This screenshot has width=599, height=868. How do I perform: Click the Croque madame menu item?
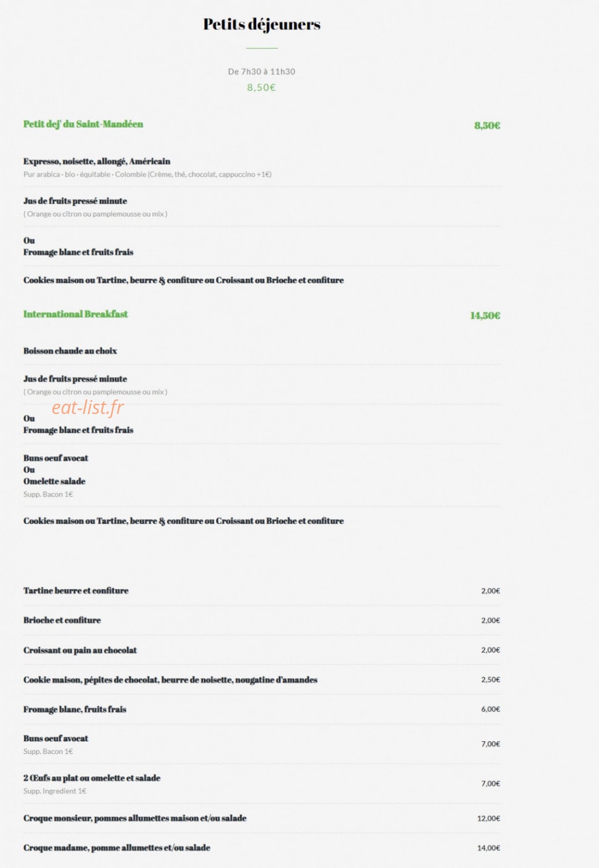coord(117,848)
